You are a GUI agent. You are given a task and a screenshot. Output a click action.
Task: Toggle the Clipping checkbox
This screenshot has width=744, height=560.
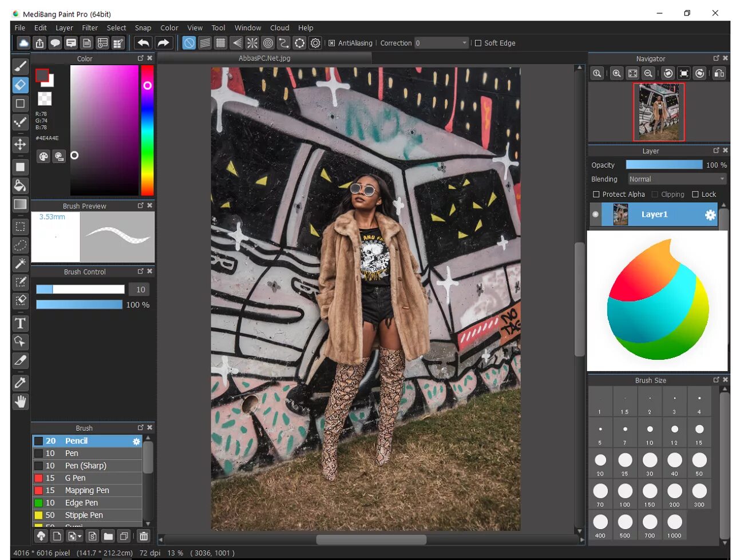655,194
